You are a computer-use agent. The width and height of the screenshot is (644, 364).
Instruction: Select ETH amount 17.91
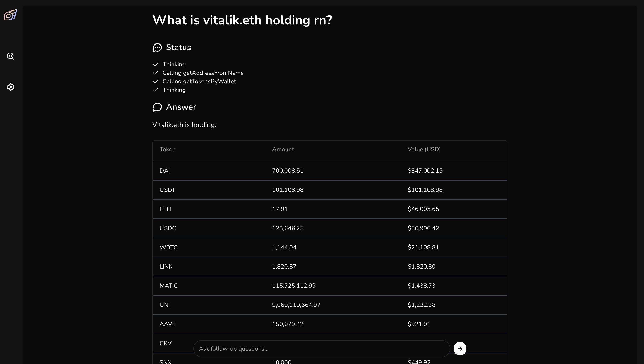(280, 209)
